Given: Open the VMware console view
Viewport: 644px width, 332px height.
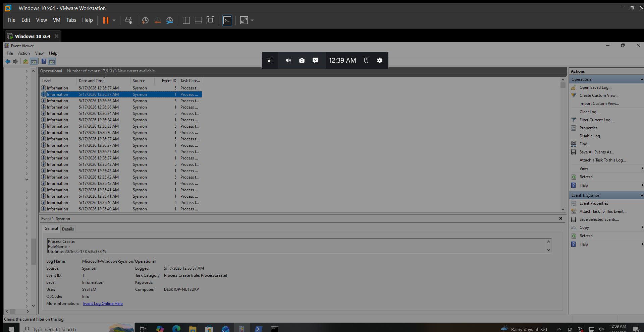Looking at the screenshot, I should click(227, 20).
